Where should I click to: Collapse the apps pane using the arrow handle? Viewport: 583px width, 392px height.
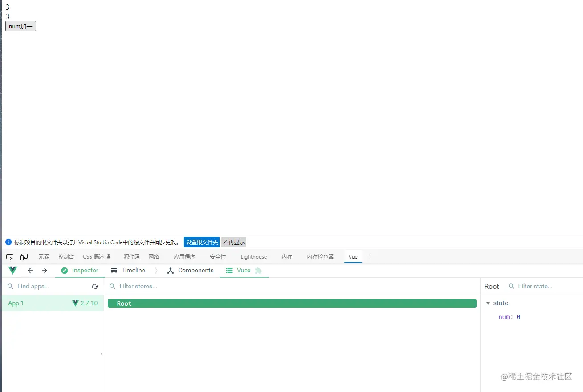[x=102, y=354]
